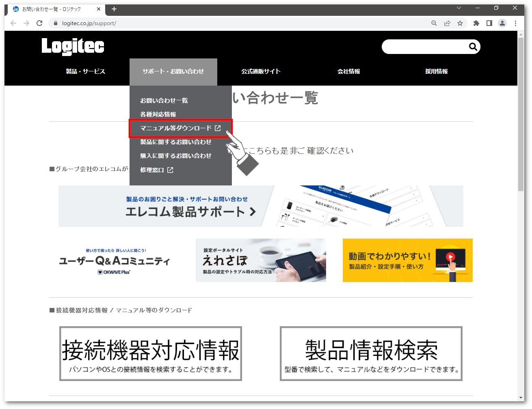Open 製品・サービス navigation menu
Image resolution: width=532 pixels, height=409 pixels.
[85, 71]
